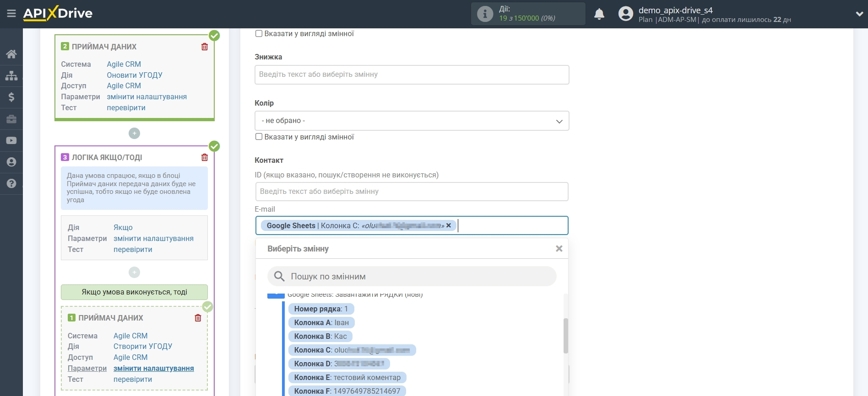Screen dimensions: 868x396
Task: Open 'Agile CRM' system link in nested block 1
Action: point(130,336)
